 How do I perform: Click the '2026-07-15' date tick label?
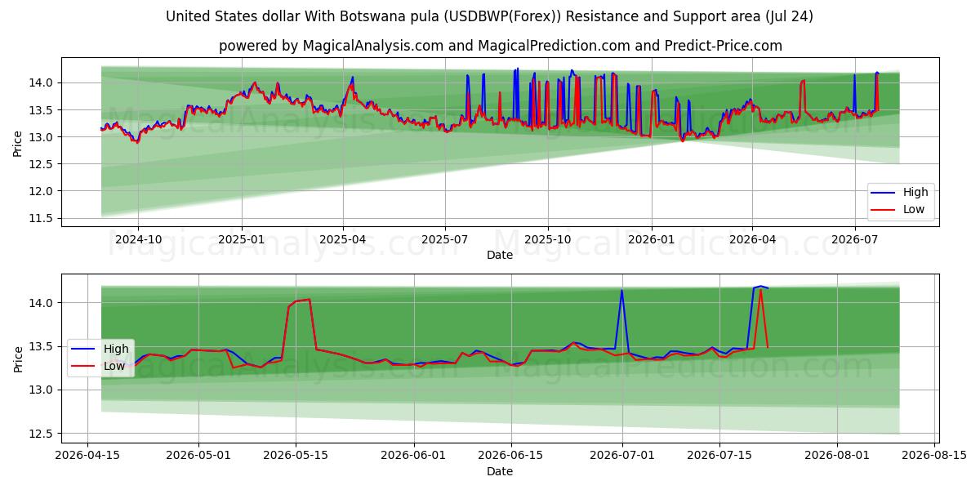719,455
